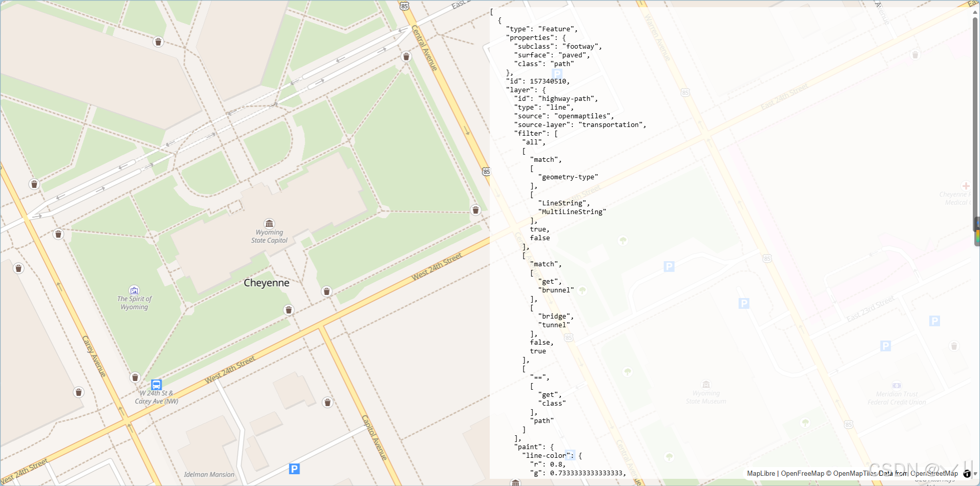The height and width of the screenshot is (486, 980).
Task: Click the faded Wyoming State Museum icon
Action: [706, 385]
